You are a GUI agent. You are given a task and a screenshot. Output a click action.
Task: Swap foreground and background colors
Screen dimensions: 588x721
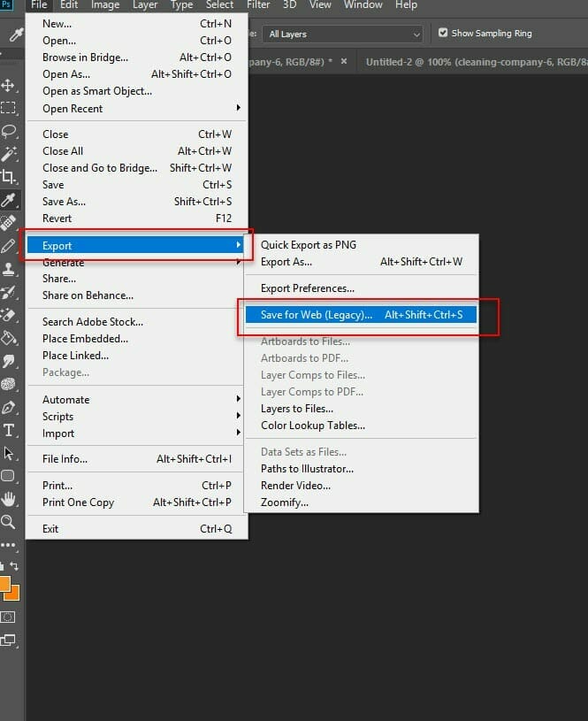(14, 566)
